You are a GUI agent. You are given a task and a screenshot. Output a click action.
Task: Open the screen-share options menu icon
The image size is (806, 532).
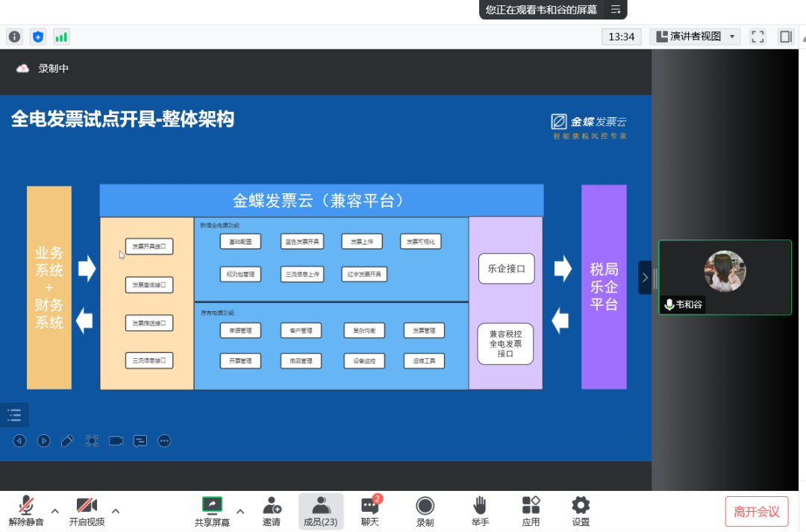(x=615, y=9)
